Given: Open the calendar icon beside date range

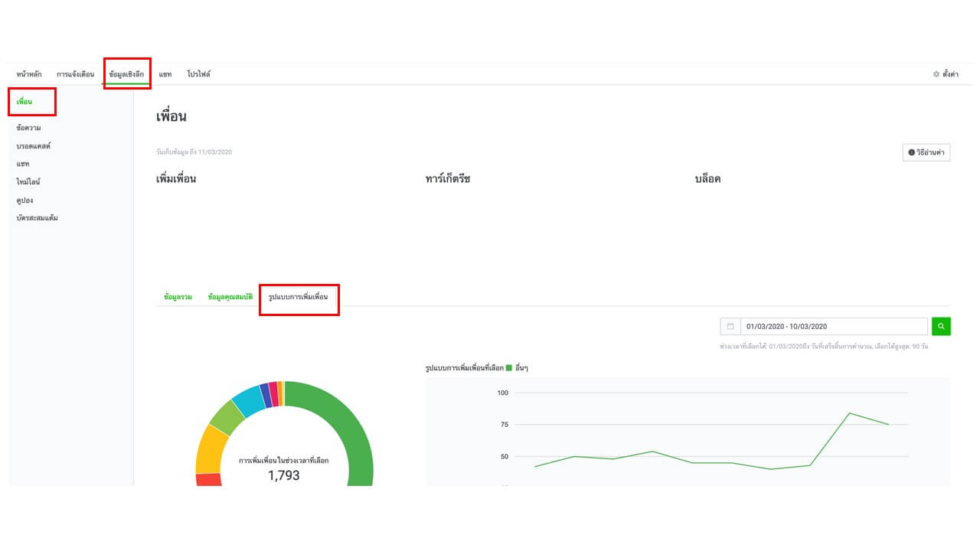Looking at the screenshot, I should (x=730, y=327).
